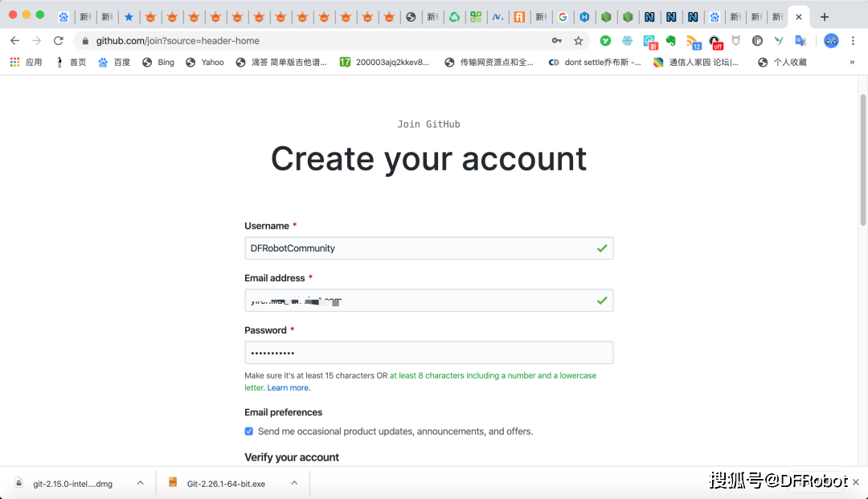Click the 'Create your account' heading
868x499 pixels.
428,159
